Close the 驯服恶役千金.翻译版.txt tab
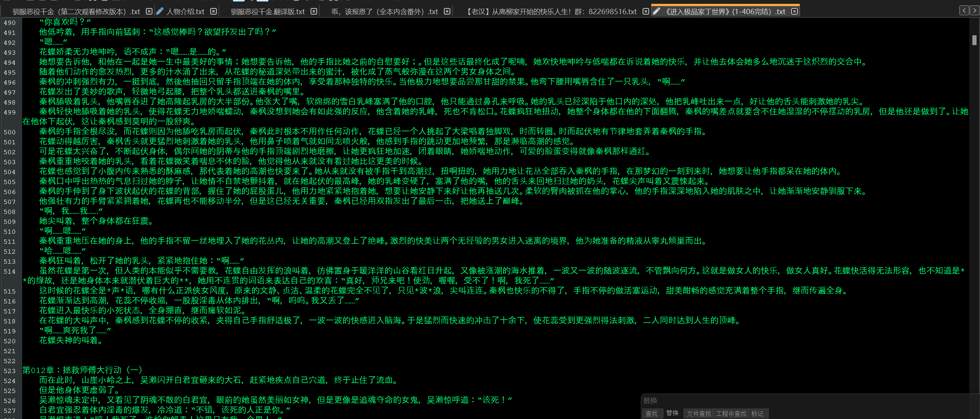This screenshot has width=980, height=419. tap(314, 11)
